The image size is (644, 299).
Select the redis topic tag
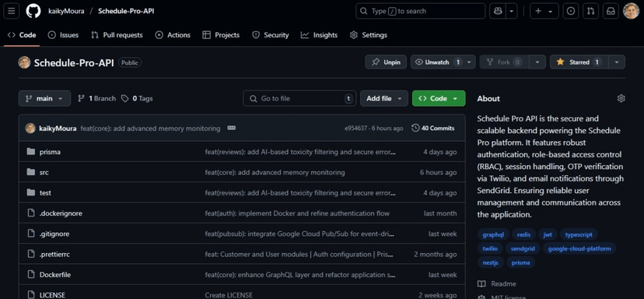(523, 235)
